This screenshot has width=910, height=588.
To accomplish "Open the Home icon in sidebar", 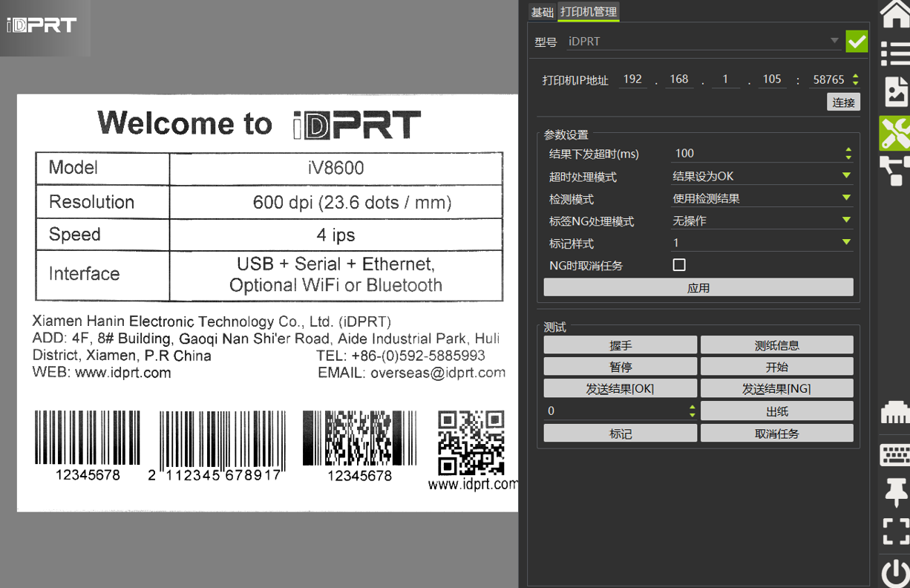I will click(894, 14).
